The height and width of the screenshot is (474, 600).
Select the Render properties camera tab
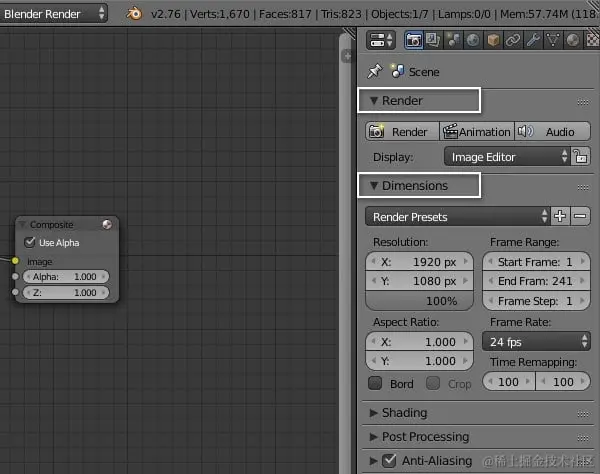tap(414, 40)
